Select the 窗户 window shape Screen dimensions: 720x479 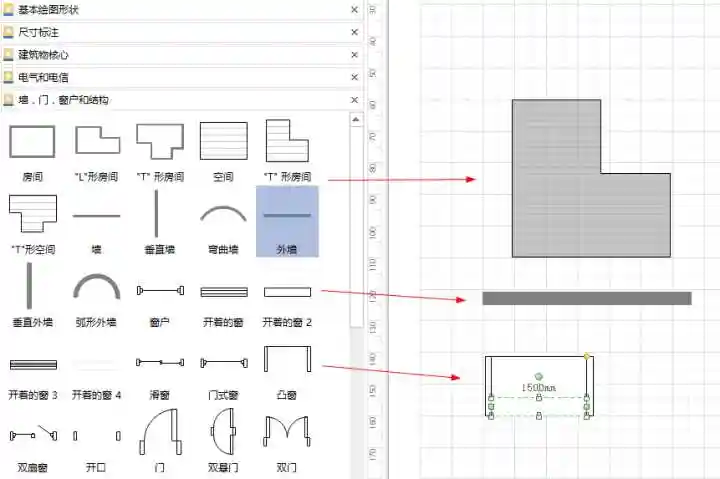point(160,291)
